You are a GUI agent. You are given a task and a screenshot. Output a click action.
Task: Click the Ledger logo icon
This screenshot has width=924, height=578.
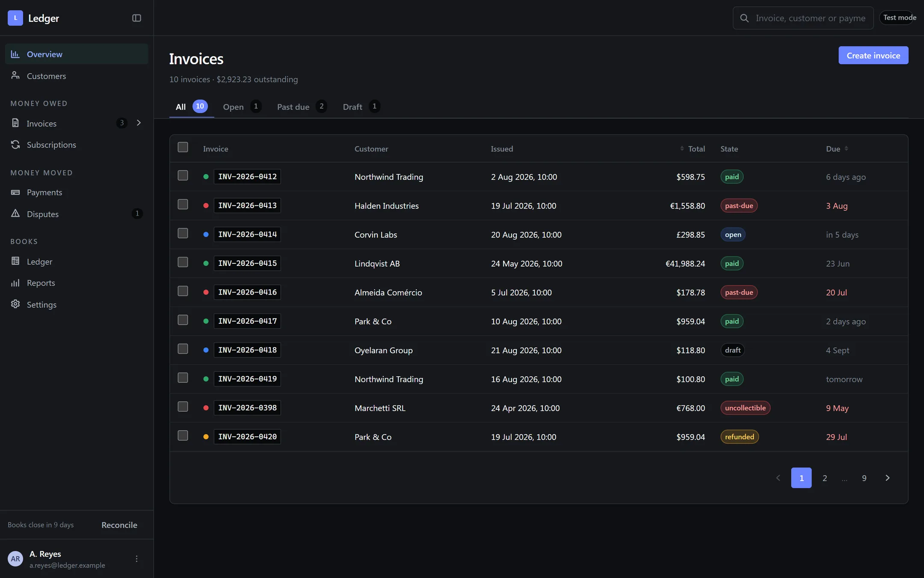tap(15, 18)
